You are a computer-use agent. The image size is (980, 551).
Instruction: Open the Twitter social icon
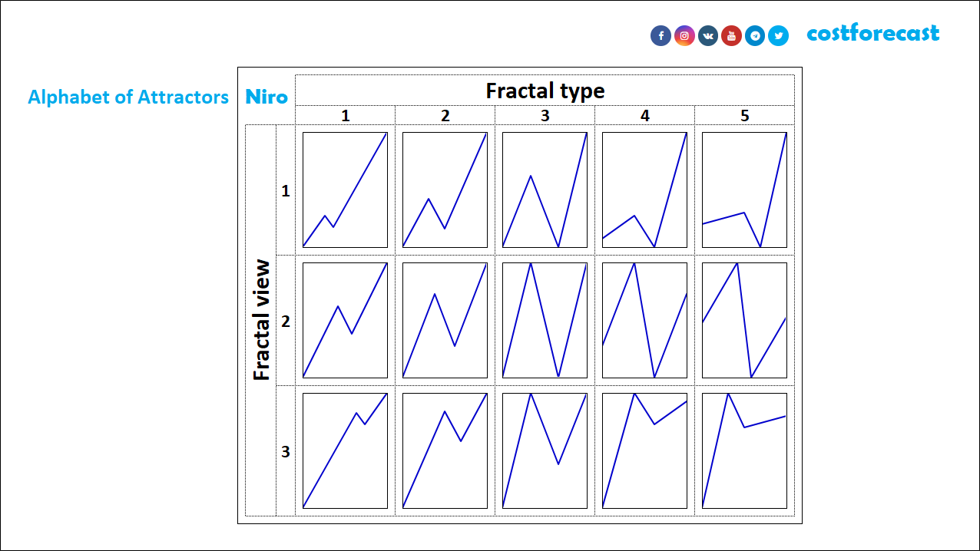click(779, 36)
